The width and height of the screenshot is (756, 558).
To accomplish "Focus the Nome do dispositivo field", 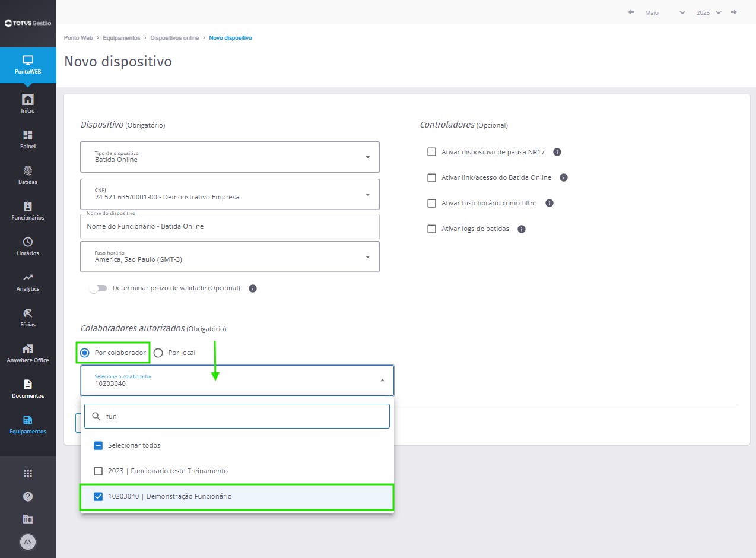I will pyautogui.click(x=230, y=226).
